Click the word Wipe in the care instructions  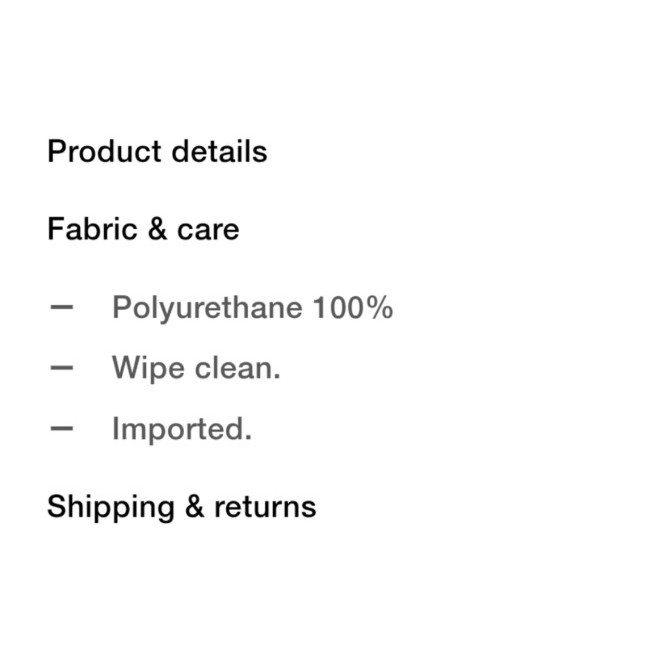pos(148,369)
